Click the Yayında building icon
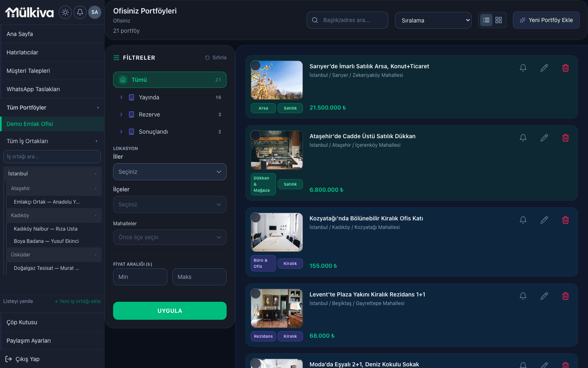 (131, 97)
